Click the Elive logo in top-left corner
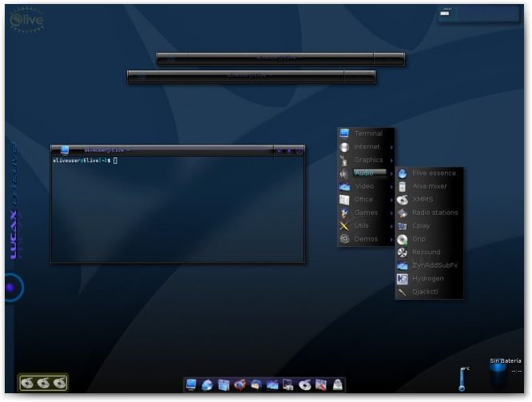Screen dimensions: 532x402 tap(26, 22)
